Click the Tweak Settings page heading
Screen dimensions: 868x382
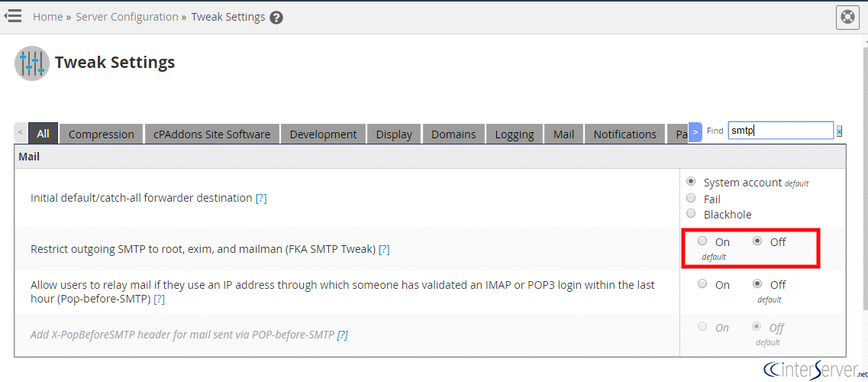pyautogui.click(x=115, y=63)
